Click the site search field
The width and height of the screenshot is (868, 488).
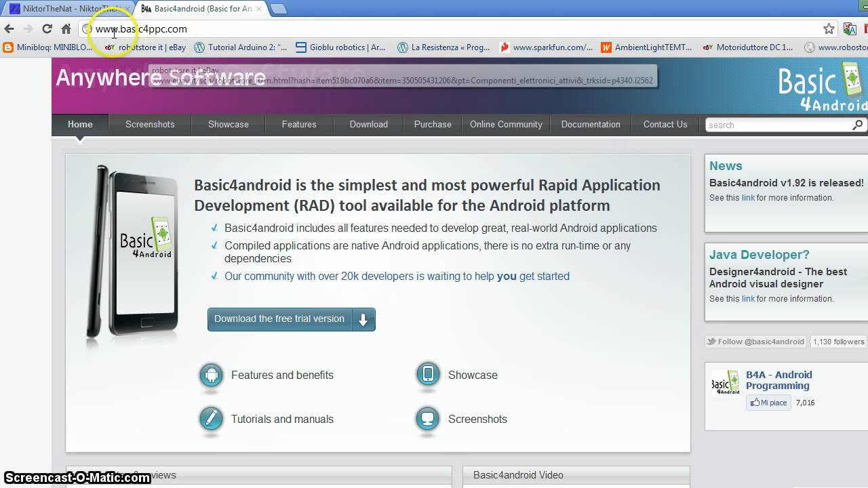click(778, 125)
